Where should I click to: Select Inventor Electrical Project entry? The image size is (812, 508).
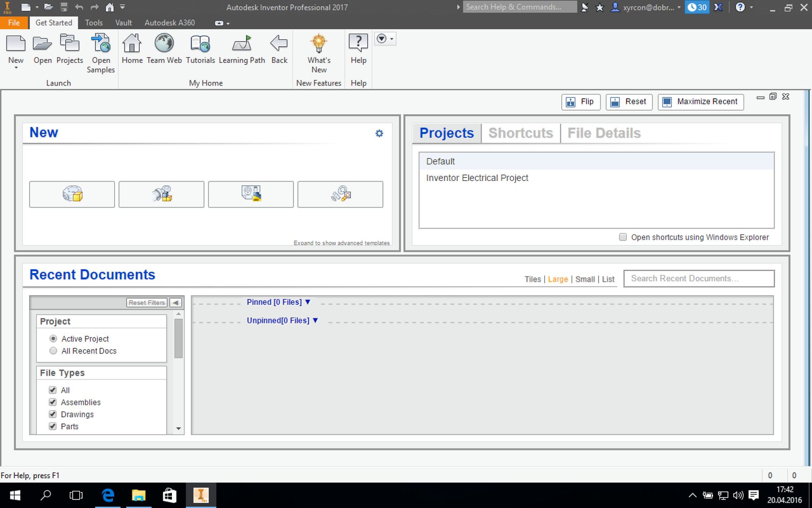pos(596,178)
